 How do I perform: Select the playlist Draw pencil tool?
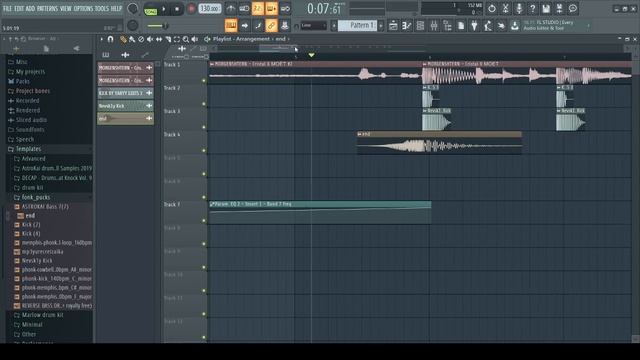(123, 39)
